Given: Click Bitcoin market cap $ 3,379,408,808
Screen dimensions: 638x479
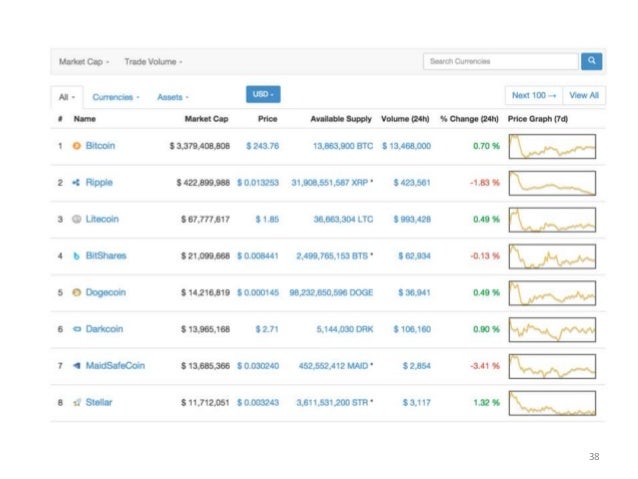Looking at the screenshot, I should (x=200, y=146).
